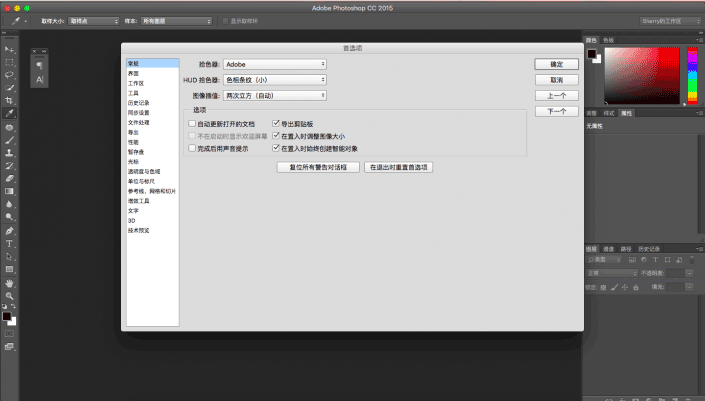
Task: Click lock all padlock icon
Action: (x=636, y=287)
